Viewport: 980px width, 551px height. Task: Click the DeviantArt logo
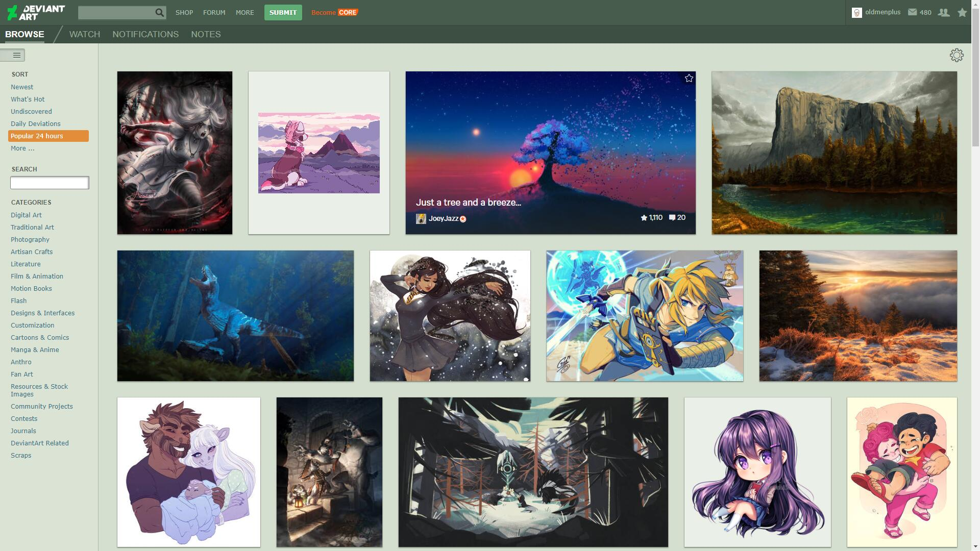tap(36, 13)
